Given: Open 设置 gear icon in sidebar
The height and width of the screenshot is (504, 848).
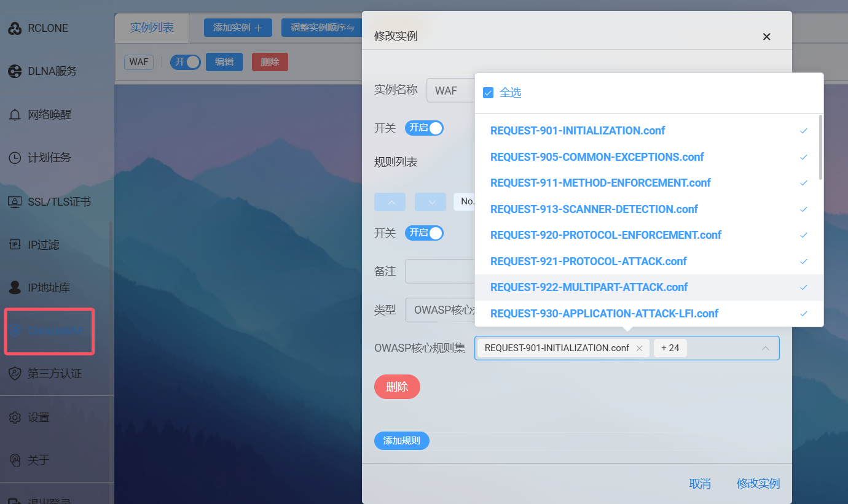Looking at the screenshot, I should click(15, 417).
